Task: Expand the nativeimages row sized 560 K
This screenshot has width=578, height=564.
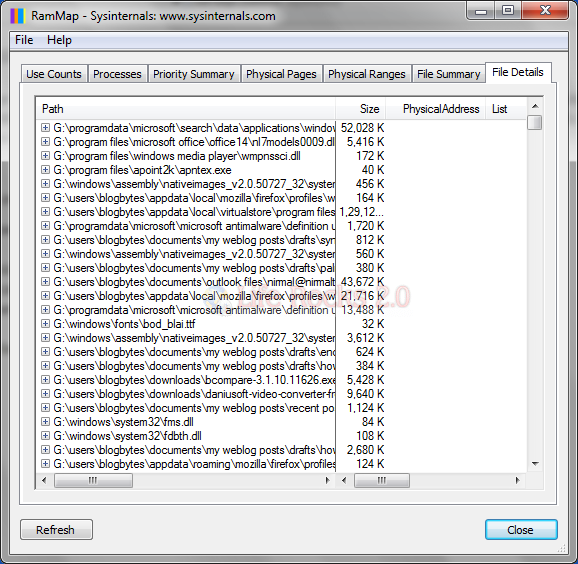Action: [x=45, y=254]
